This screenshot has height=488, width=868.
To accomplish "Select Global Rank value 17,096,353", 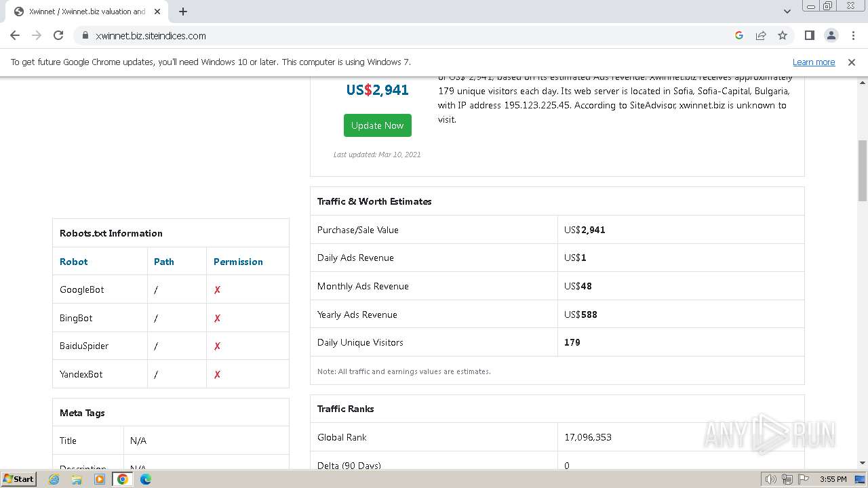I will (588, 437).
